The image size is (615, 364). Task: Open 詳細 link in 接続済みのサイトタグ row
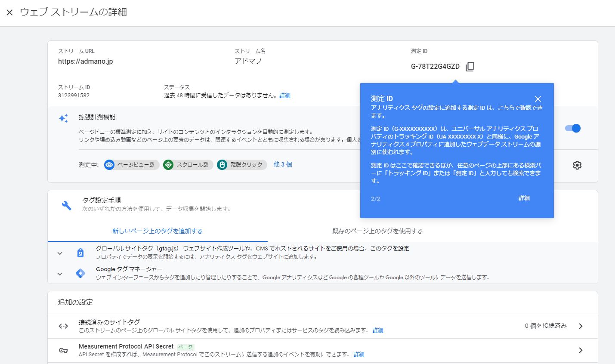click(378, 330)
